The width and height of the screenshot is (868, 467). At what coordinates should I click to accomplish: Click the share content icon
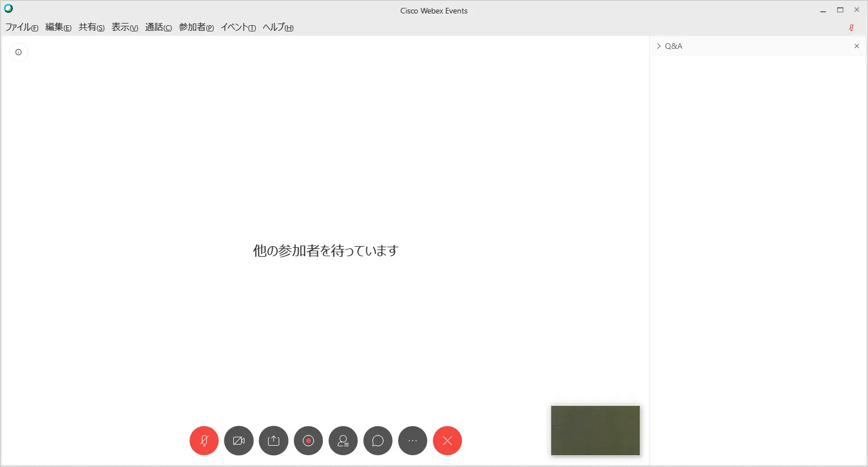click(x=274, y=441)
